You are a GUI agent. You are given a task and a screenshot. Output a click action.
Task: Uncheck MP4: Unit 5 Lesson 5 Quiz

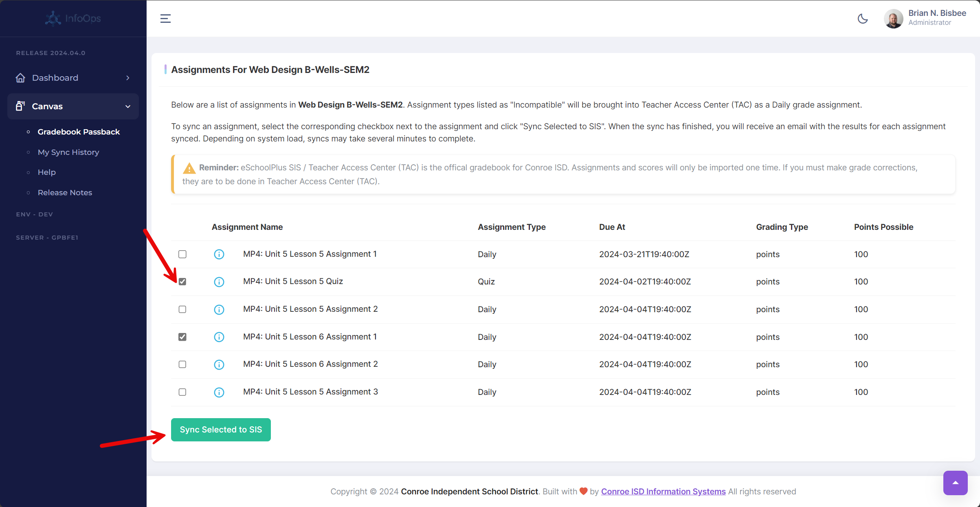(x=182, y=281)
